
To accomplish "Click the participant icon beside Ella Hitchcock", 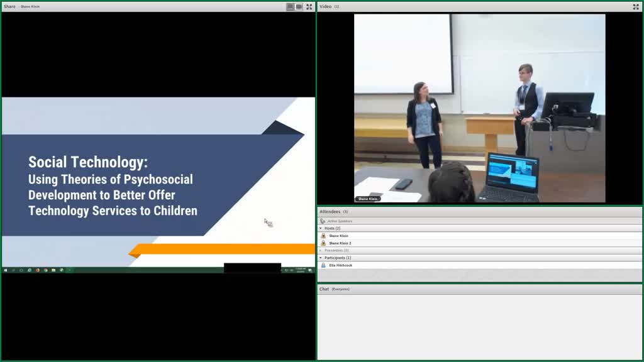I will tap(323, 265).
